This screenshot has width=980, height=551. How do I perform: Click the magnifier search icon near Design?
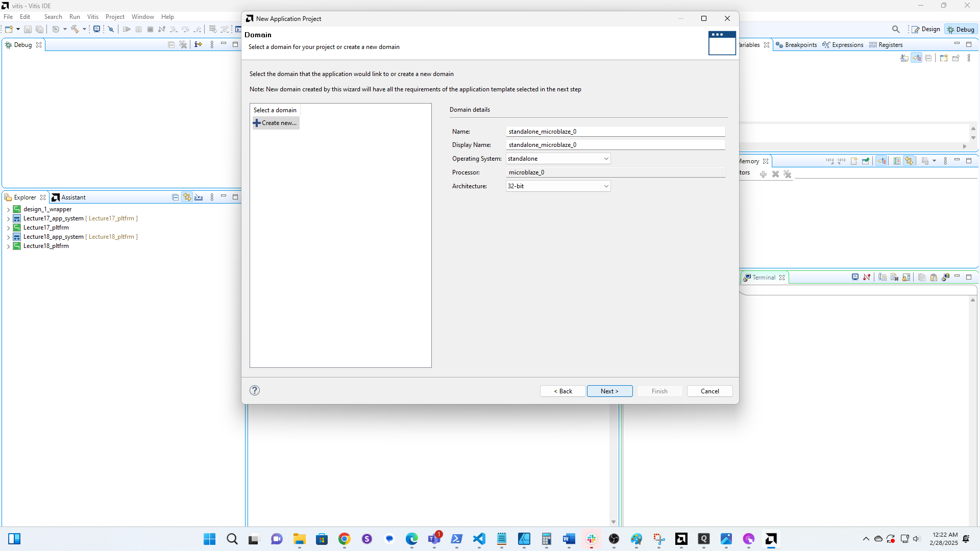[x=896, y=29]
